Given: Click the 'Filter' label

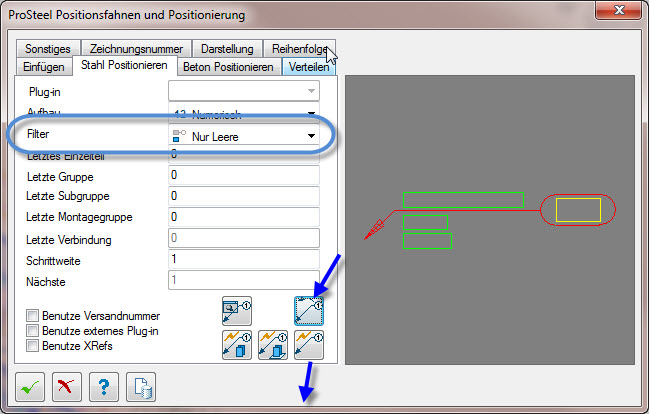Looking at the screenshot, I should pos(38,134).
